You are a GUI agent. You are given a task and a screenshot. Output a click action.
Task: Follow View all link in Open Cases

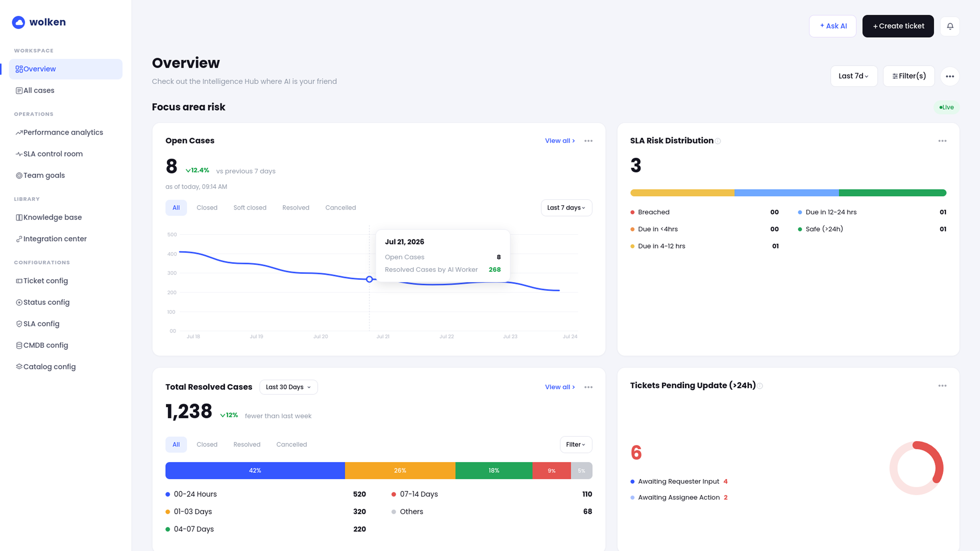[560, 141]
